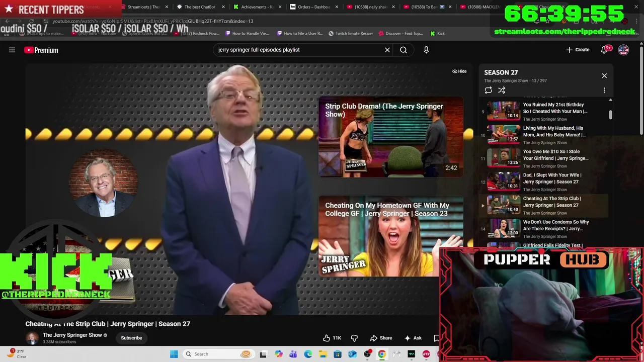Open weather widget showing 31°F Clear

[x=17, y=354]
